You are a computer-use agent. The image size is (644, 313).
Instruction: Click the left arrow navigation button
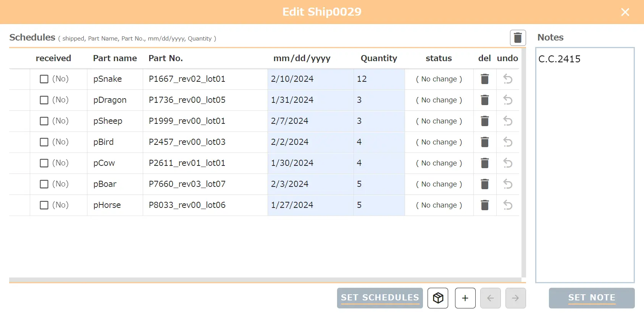click(x=490, y=298)
